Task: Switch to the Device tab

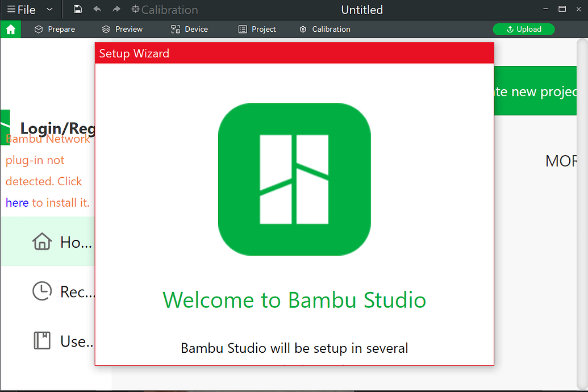Action: tap(189, 30)
